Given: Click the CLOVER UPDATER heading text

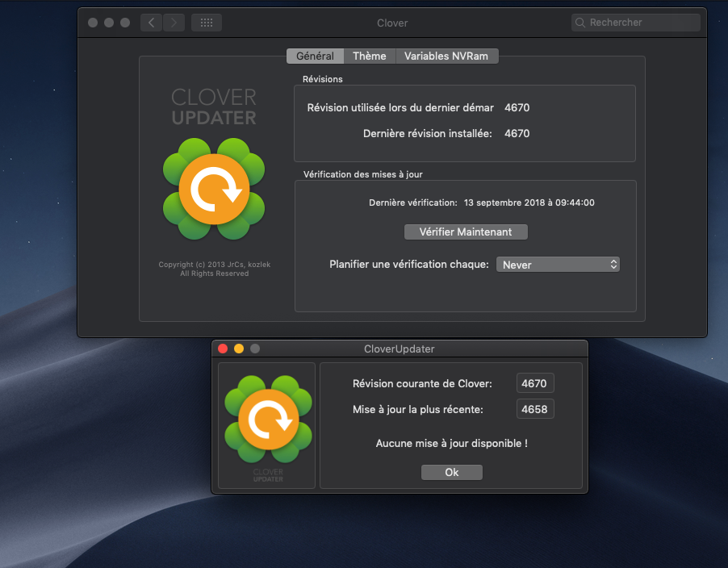Looking at the screenshot, I should [214, 107].
